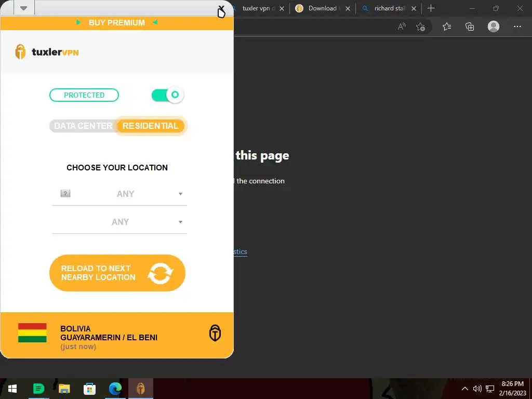Open File Explorer from taskbar
The height and width of the screenshot is (399, 532).
[64, 389]
